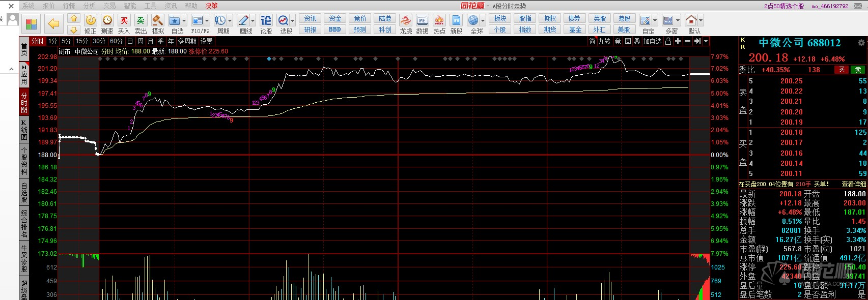
Task: Expand the 自选 dropdown arrow
Action: coord(184,21)
